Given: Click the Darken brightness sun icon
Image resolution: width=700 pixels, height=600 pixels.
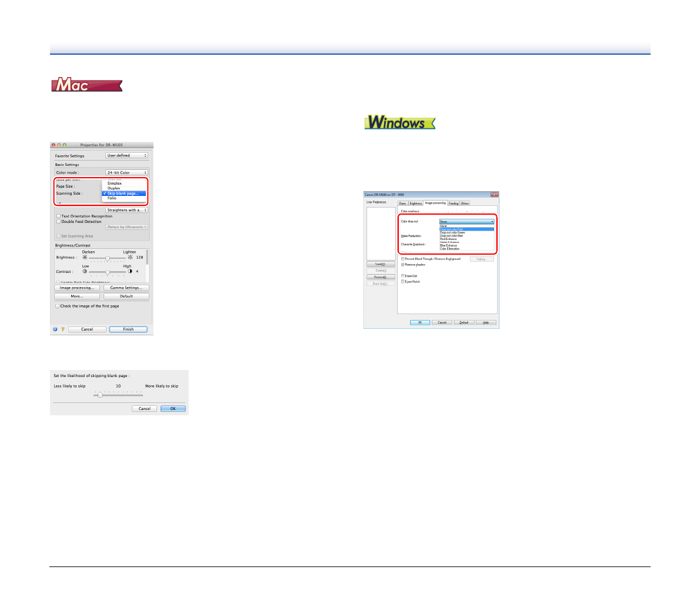Looking at the screenshot, I should click(x=85, y=258).
